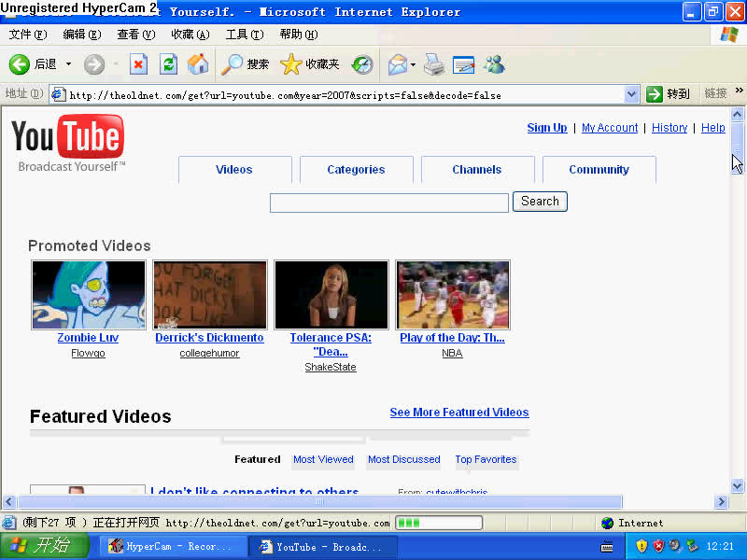Image resolution: width=747 pixels, height=560 pixels.
Task: Click the horizontal scrollbar left arrow
Action: click(9, 501)
